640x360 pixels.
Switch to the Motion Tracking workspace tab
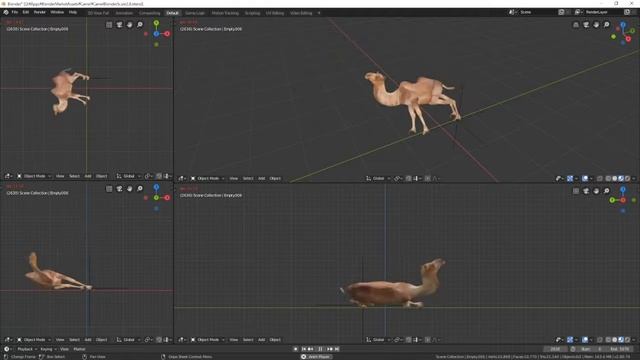(225, 13)
